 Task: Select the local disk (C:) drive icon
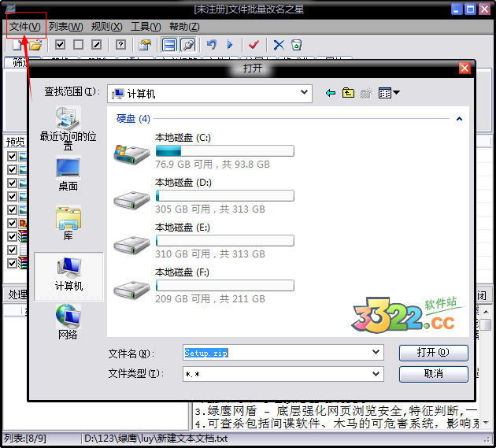tap(131, 154)
